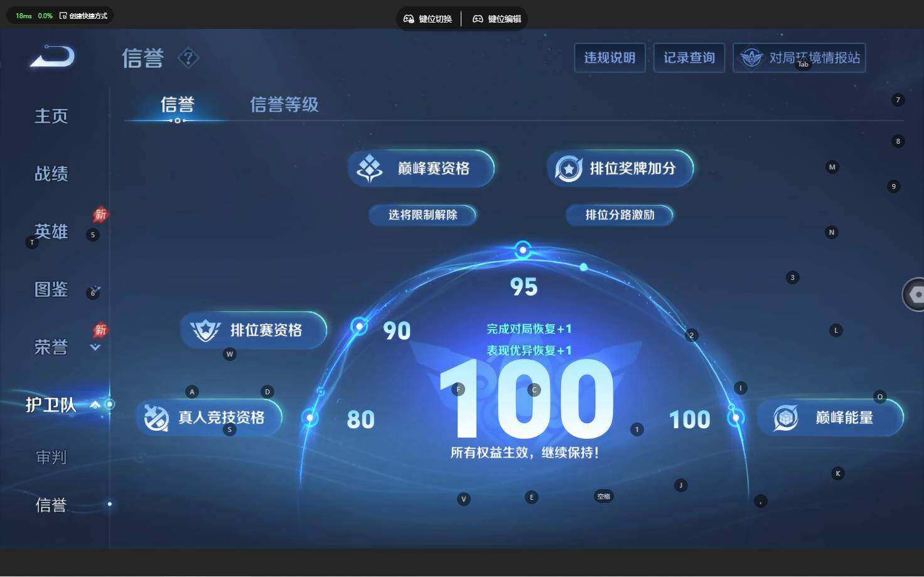The width and height of the screenshot is (924, 577).
Task: Click the 排位奖牌加分 star icon
Action: [x=569, y=168]
